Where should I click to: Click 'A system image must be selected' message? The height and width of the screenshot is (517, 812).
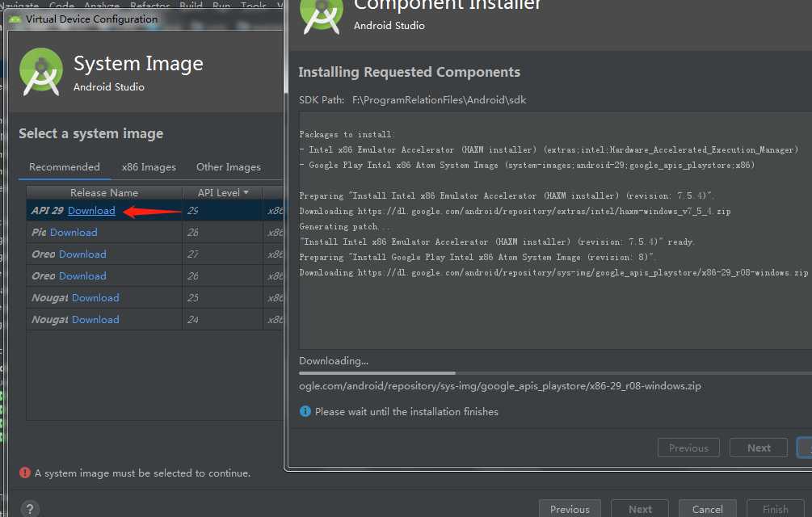coord(142,473)
